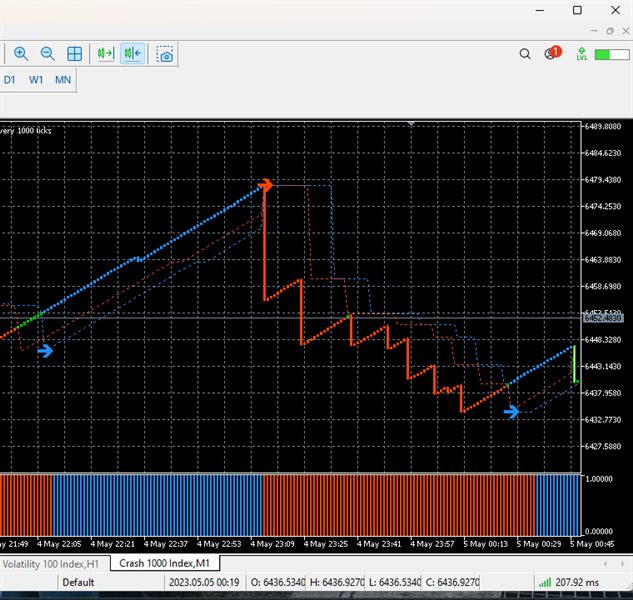Viewport: 633px width, 600px height.
Task: Click the blue arrow near 4 May 22:05
Action: (x=45, y=351)
